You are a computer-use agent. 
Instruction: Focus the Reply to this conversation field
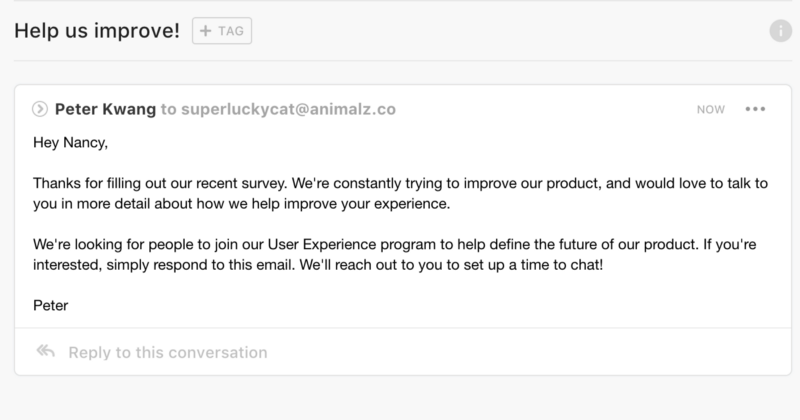[166, 352]
